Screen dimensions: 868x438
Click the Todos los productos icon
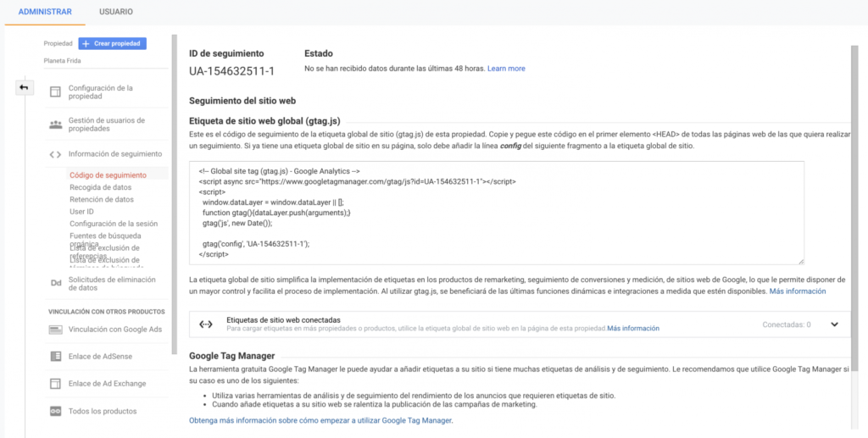[55, 411]
